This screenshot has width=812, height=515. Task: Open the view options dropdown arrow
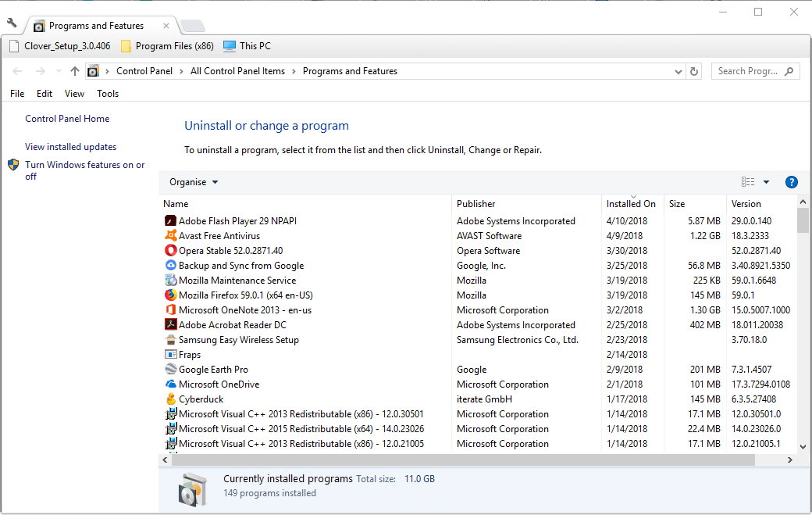point(766,182)
